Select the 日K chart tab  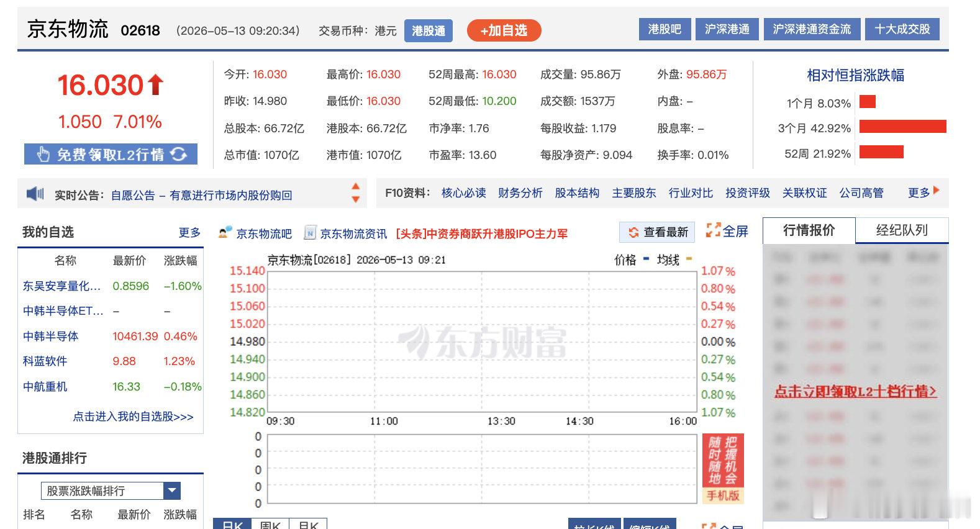232,524
